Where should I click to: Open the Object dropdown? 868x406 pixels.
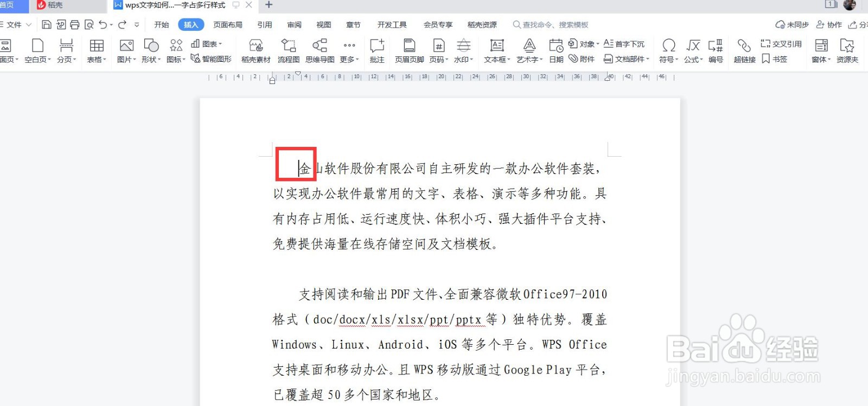coord(584,44)
